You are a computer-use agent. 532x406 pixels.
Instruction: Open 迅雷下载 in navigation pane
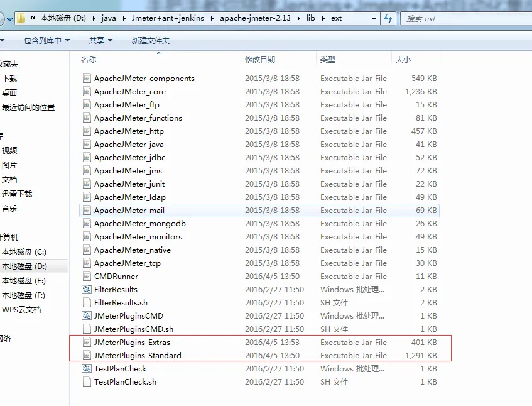17,194
